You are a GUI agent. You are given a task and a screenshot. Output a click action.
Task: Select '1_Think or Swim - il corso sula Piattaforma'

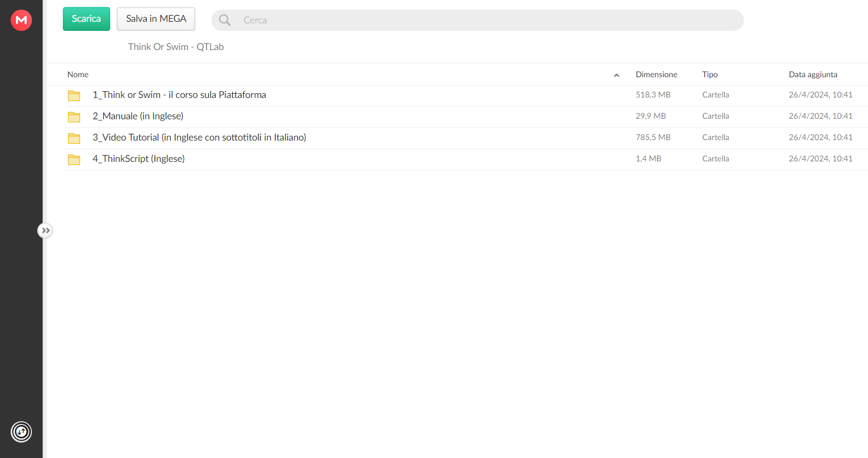(179, 95)
